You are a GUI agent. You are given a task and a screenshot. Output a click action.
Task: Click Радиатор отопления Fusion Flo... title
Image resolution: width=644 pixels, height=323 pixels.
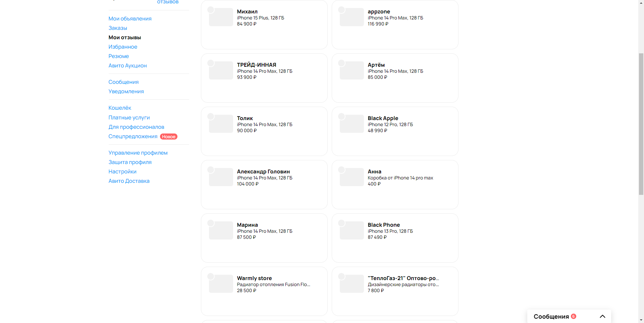point(273,285)
